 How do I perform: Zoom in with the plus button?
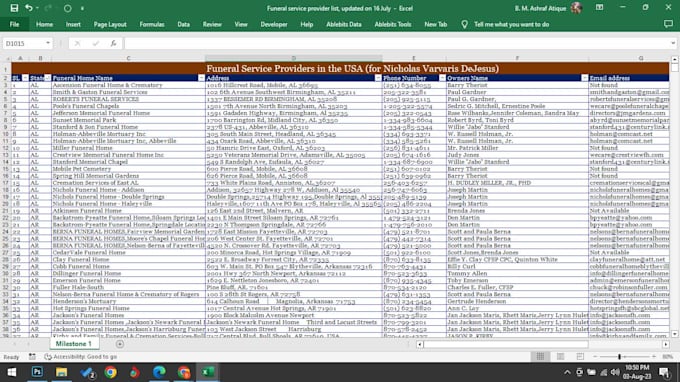click(654, 356)
